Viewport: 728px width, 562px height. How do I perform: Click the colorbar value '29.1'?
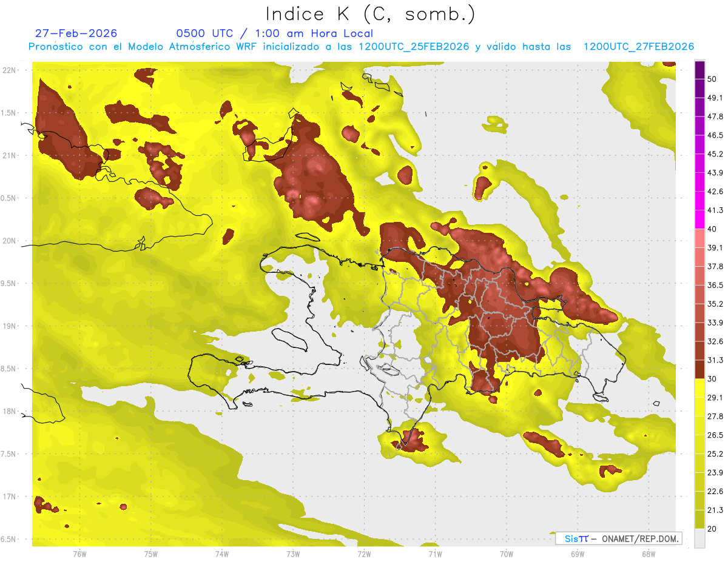715,398
